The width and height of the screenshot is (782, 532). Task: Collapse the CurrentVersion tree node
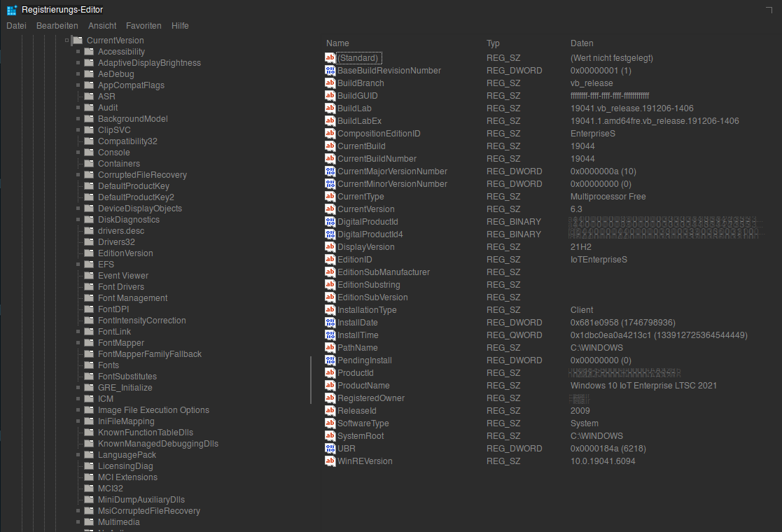pyautogui.click(x=67, y=41)
